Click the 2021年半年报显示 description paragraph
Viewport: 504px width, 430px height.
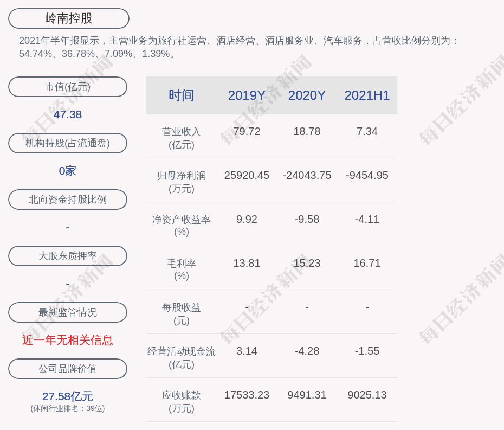pyautogui.click(x=238, y=47)
